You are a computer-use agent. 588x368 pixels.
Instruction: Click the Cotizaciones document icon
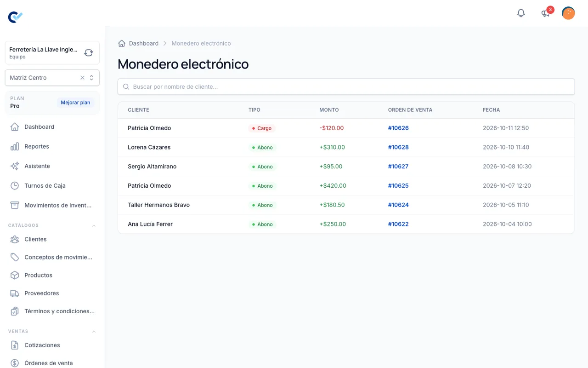point(15,345)
